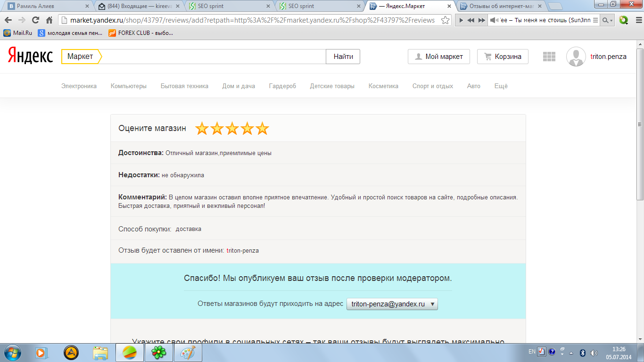Open the Спорт и отдых category

[x=433, y=86]
